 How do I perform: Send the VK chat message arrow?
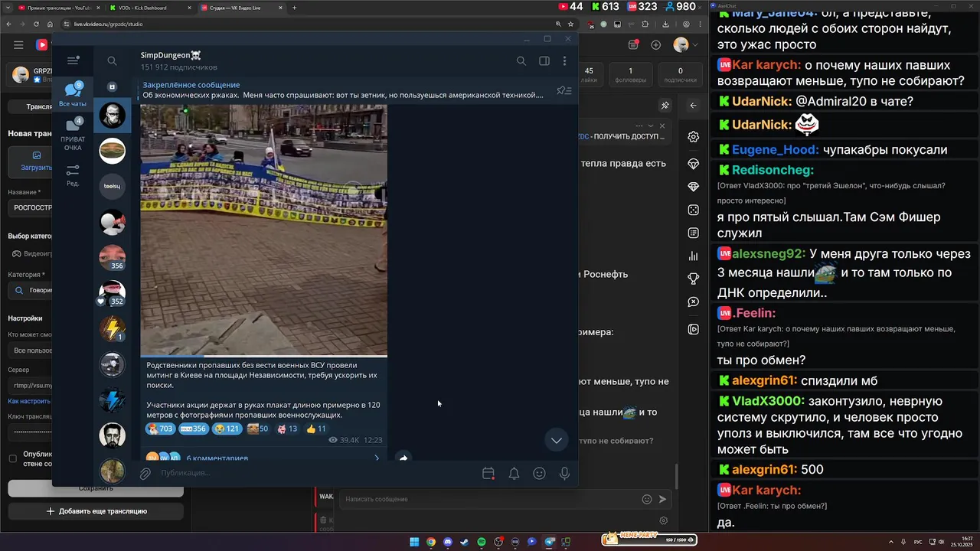[x=663, y=499]
